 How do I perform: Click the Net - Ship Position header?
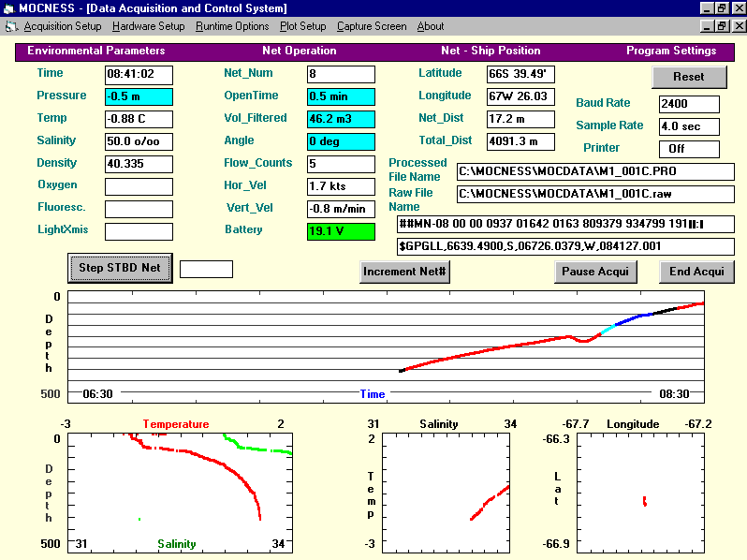491,51
